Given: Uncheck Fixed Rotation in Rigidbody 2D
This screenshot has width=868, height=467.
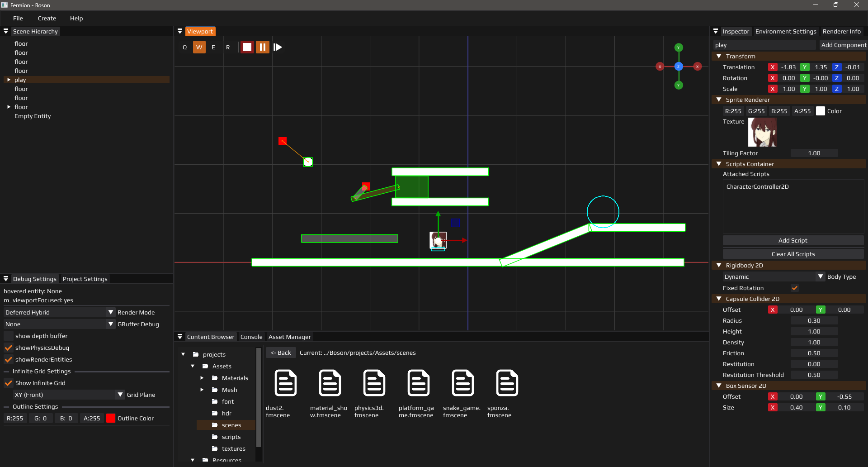Looking at the screenshot, I should click(795, 288).
